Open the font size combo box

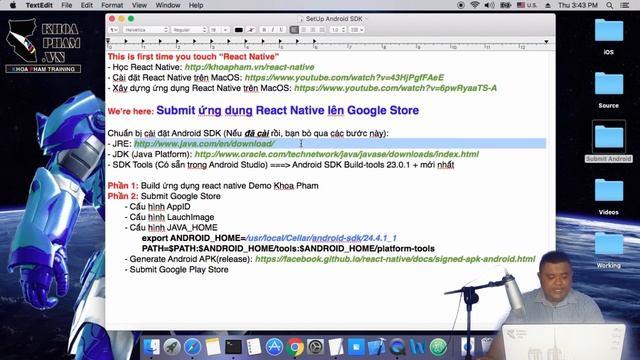click(220, 30)
